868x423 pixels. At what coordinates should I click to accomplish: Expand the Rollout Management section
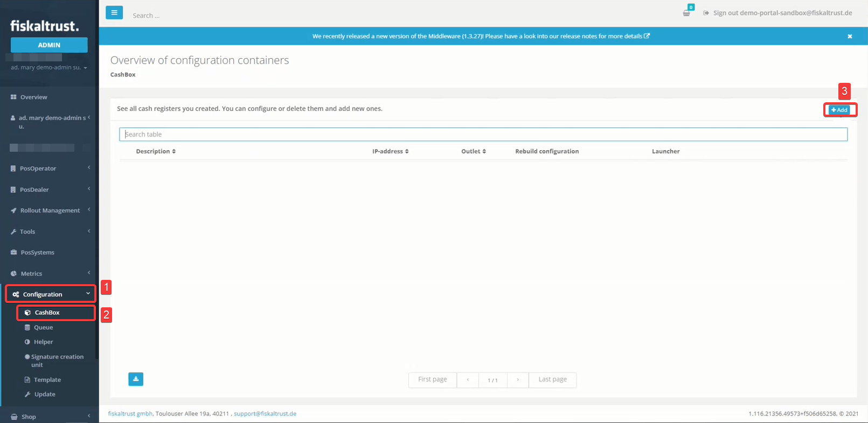click(48, 210)
